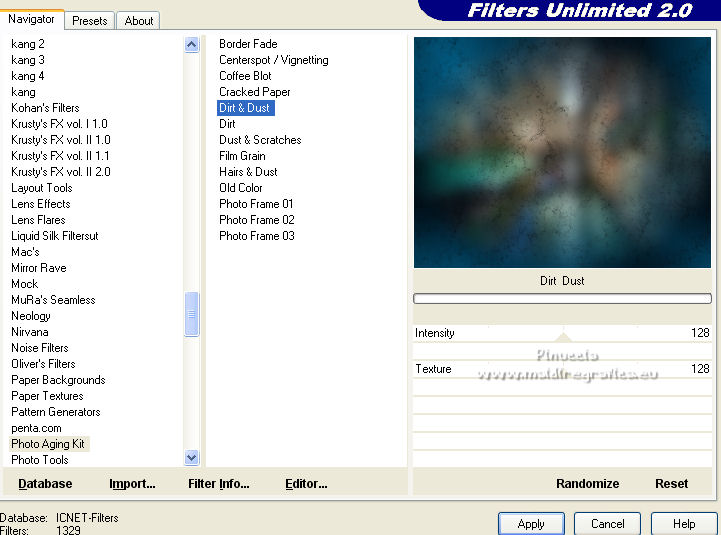Click the category list scrollbar thumb
This screenshot has width=721, height=535.
191,314
